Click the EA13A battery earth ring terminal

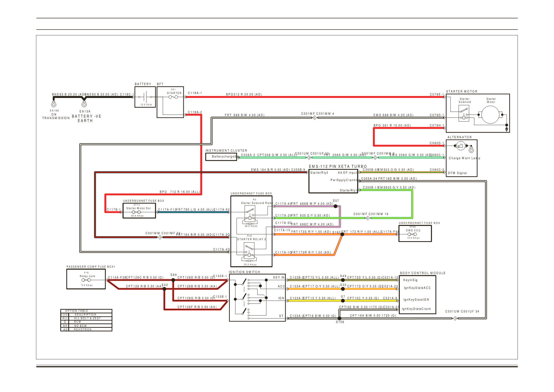84,104
